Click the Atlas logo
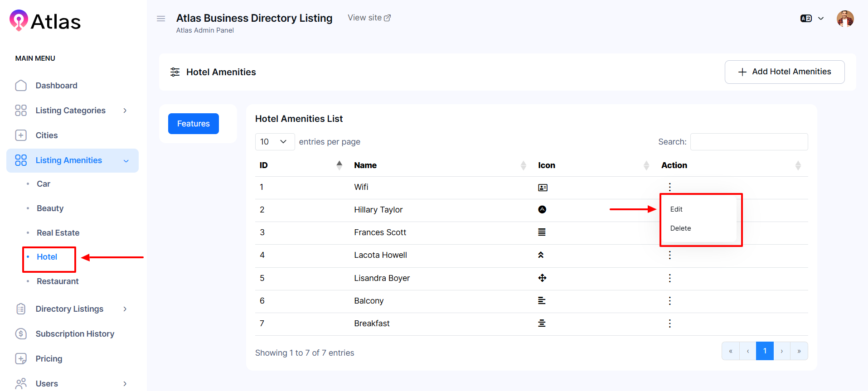The width and height of the screenshot is (868, 391). pyautogui.click(x=45, y=21)
